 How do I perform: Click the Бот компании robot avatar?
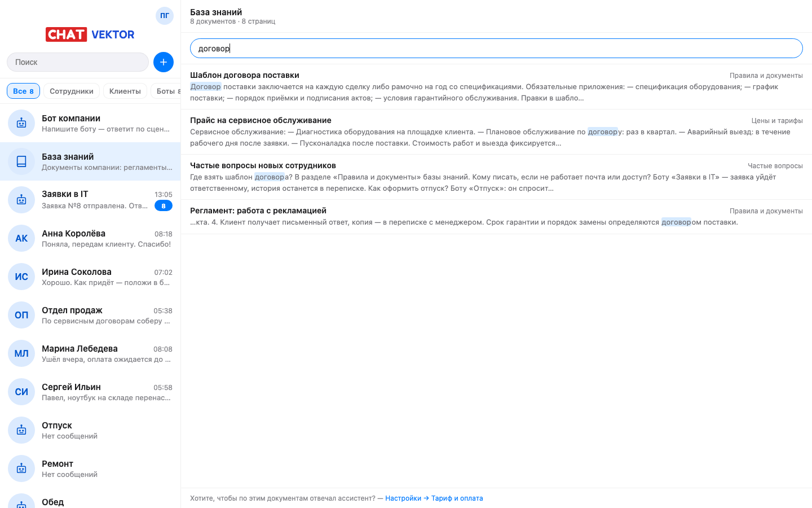tap(21, 123)
